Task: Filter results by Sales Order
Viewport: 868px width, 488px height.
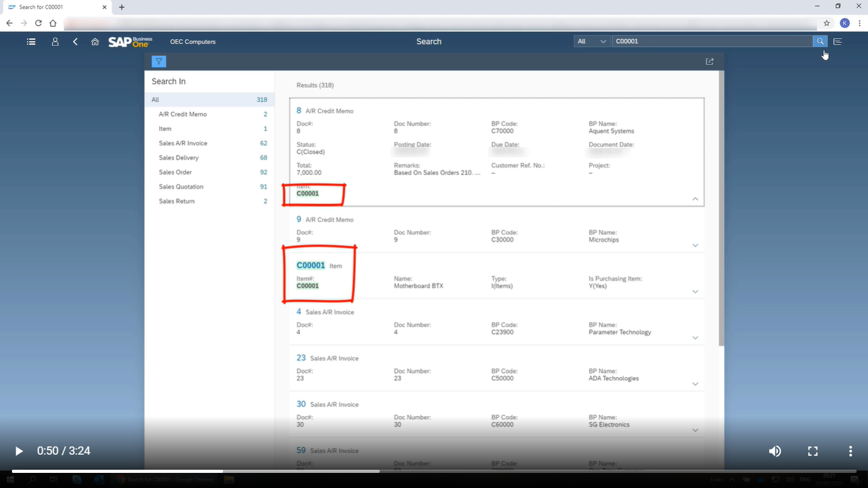Action: (x=209, y=172)
